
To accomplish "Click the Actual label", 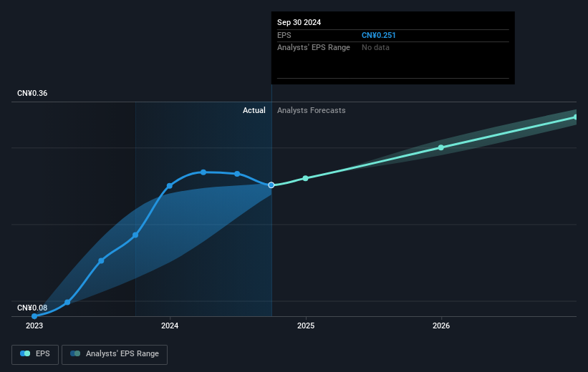I will point(254,110).
